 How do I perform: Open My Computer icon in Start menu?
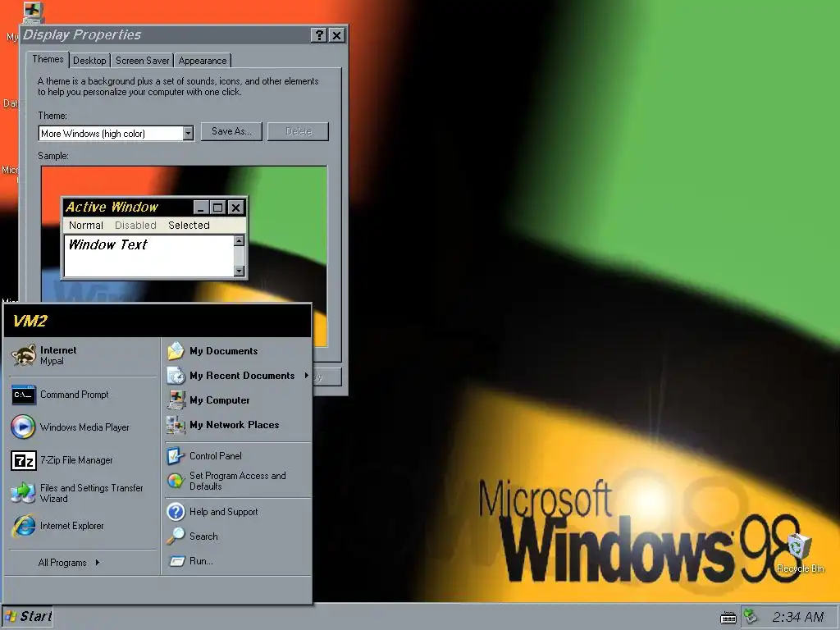(176, 400)
